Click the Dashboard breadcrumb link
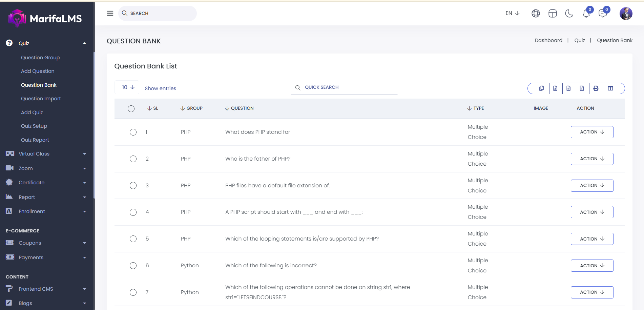 pyautogui.click(x=548, y=40)
